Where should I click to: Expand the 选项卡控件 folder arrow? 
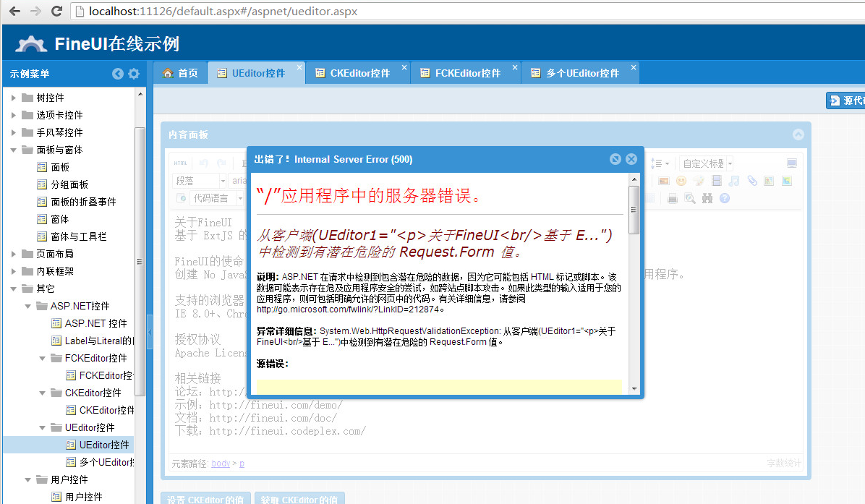14,115
